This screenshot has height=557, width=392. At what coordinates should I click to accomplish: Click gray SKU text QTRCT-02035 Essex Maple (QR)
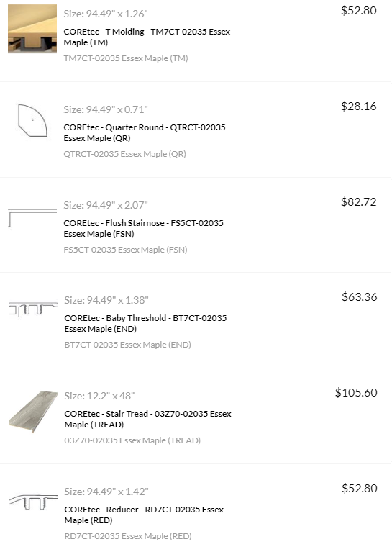point(124,154)
